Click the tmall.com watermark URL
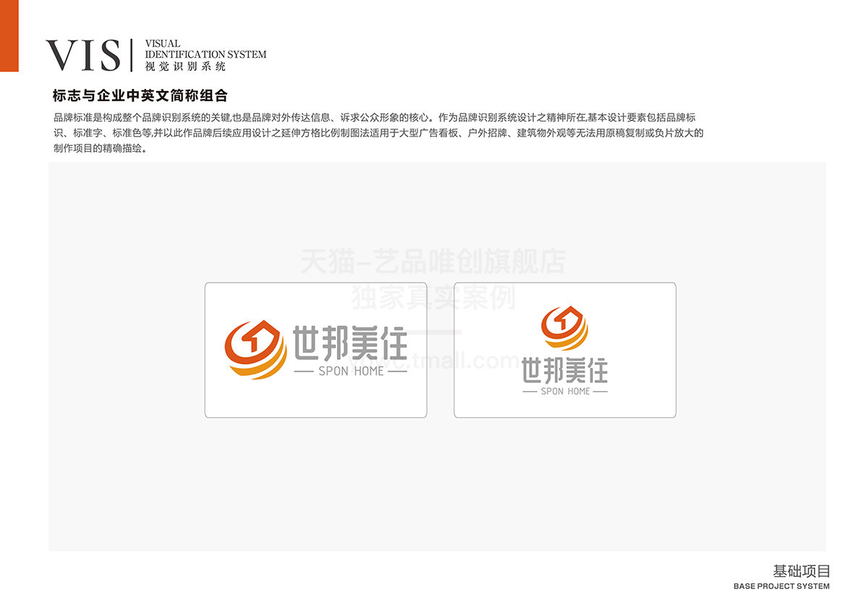The image size is (868, 613). 463,359
